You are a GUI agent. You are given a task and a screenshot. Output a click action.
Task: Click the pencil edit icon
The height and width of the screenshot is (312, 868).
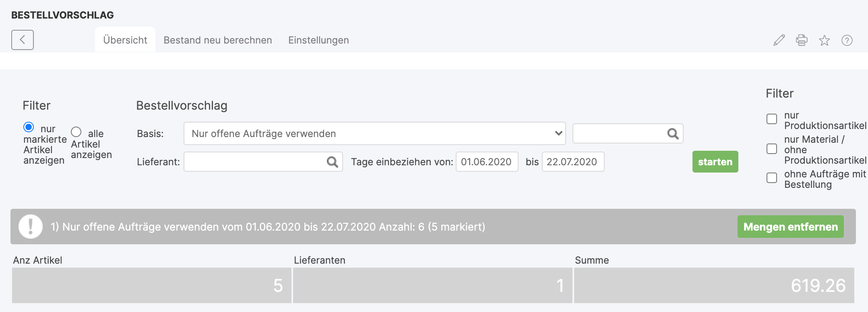779,40
